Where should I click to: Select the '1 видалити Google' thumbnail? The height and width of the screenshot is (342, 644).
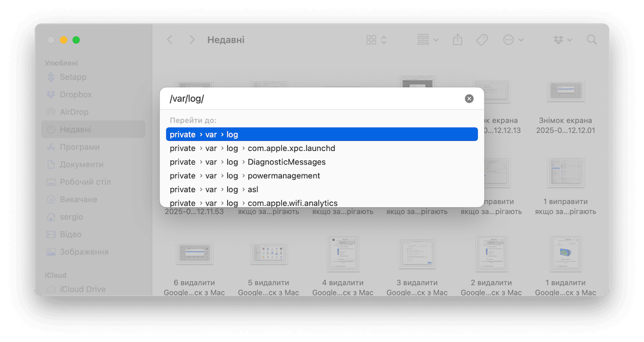click(566, 265)
